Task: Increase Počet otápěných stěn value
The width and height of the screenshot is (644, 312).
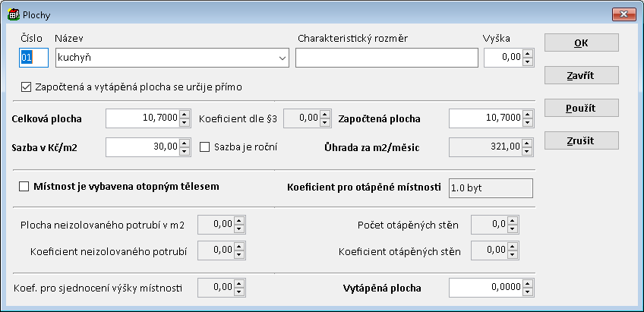Action: click(514, 220)
